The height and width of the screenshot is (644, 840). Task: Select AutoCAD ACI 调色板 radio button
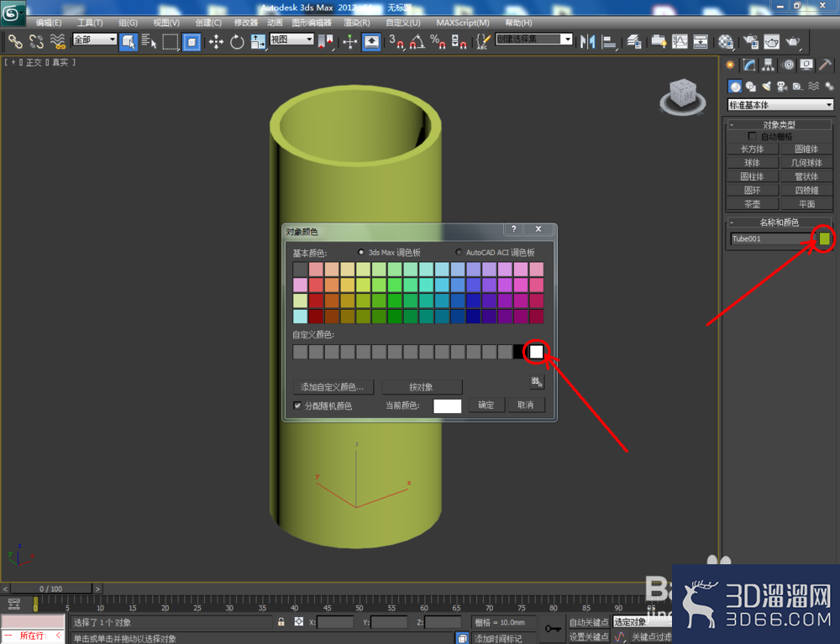click(459, 252)
